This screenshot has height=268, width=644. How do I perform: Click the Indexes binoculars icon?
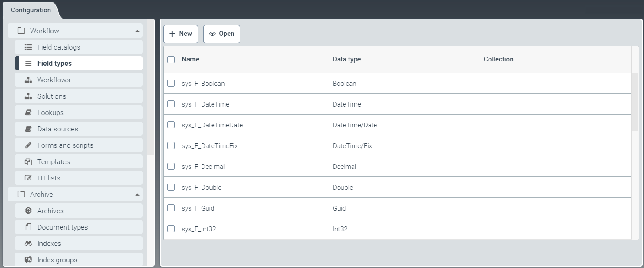(x=28, y=244)
